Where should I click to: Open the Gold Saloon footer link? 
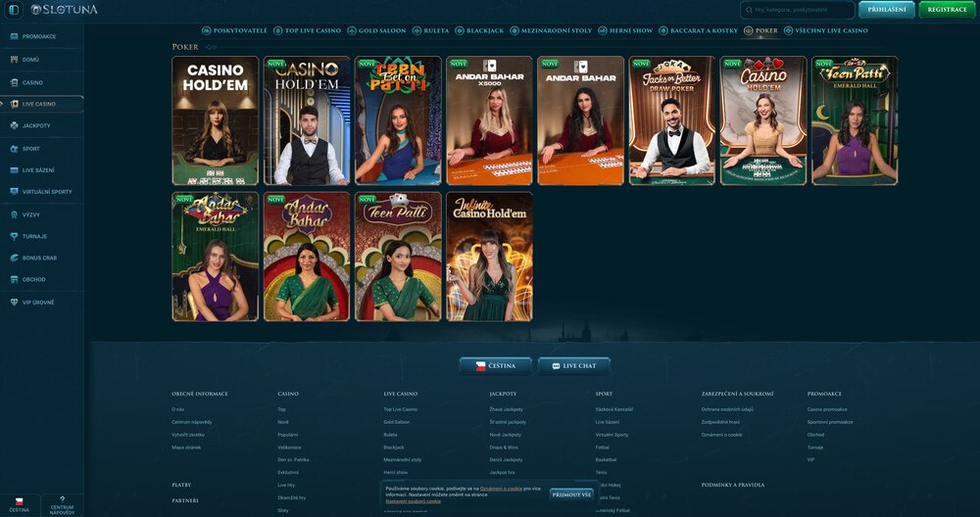(396, 422)
